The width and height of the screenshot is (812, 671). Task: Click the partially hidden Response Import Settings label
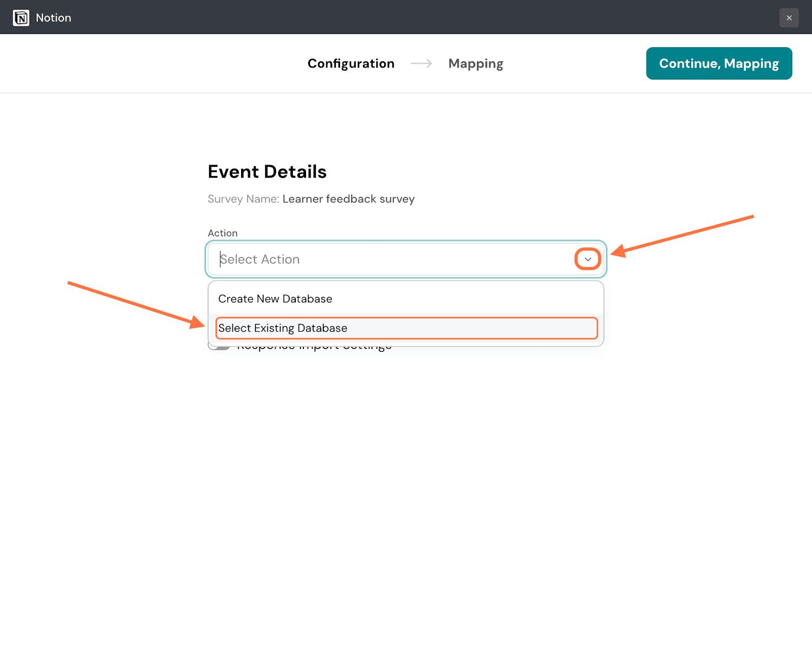click(x=315, y=349)
